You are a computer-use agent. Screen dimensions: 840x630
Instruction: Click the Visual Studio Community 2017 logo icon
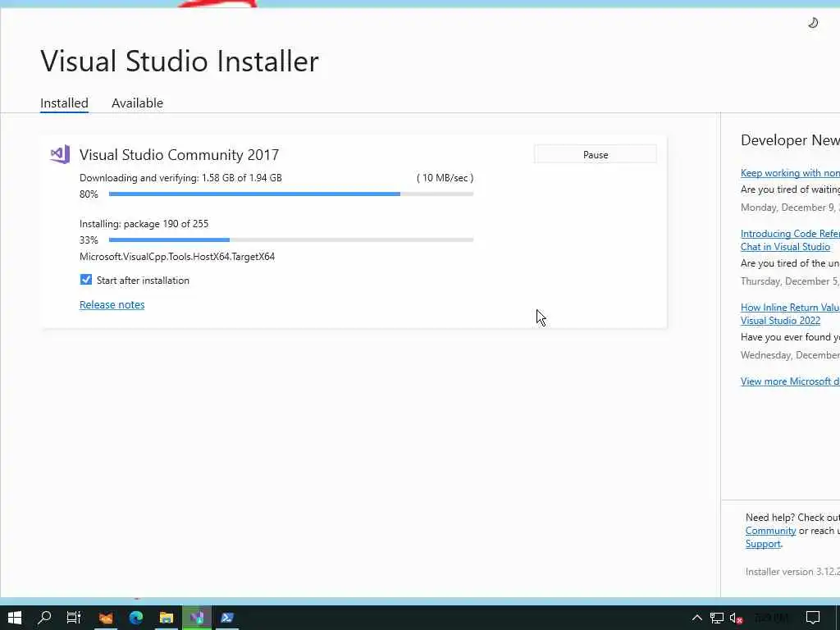60,154
